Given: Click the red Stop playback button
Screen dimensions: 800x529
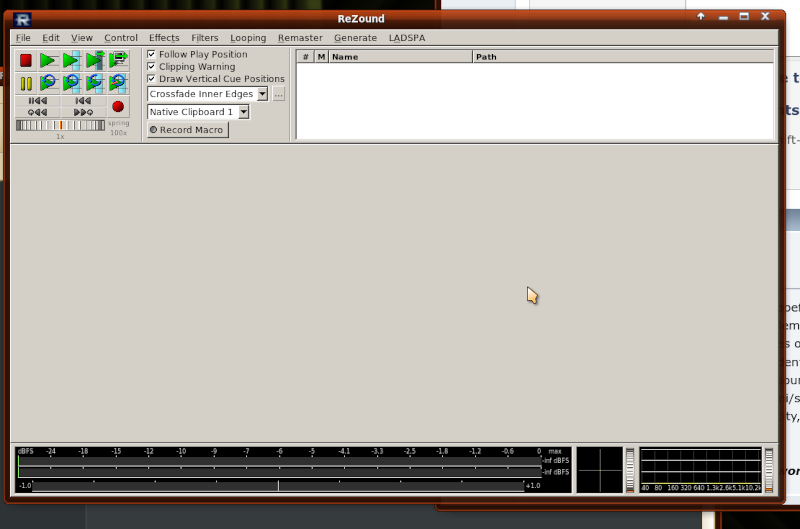Looking at the screenshot, I should click(26, 61).
